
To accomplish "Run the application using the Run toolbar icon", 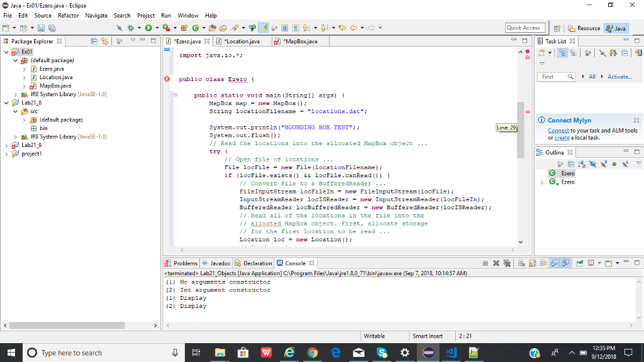I will pyautogui.click(x=148, y=28).
